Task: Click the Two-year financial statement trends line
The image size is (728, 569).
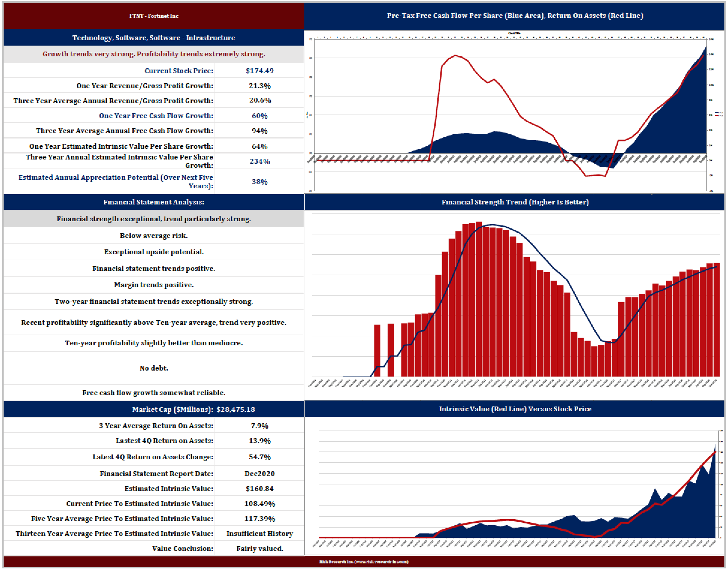Action: coord(154,302)
